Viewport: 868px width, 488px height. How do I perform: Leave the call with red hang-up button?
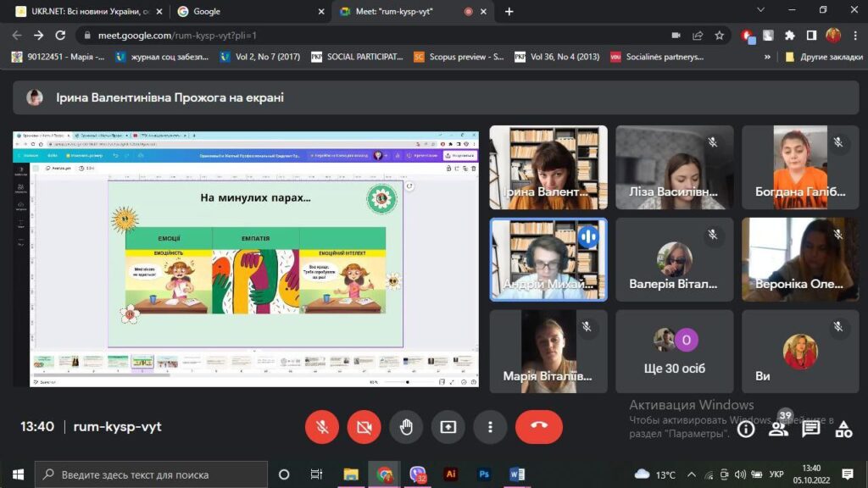pos(539,427)
